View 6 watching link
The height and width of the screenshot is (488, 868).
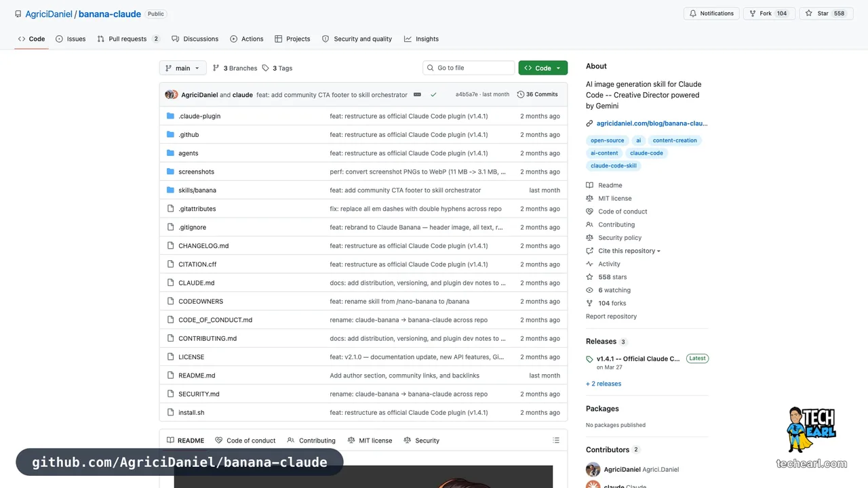tap(608, 290)
